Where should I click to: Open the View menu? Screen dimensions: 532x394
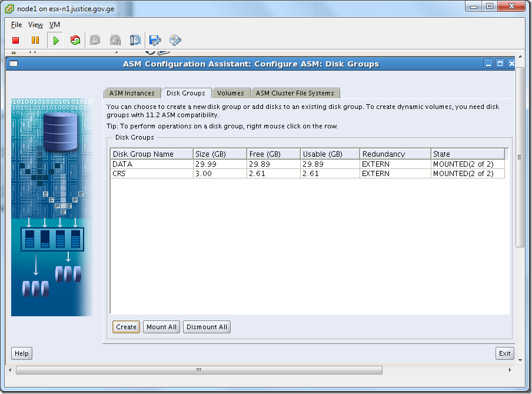coord(35,25)
